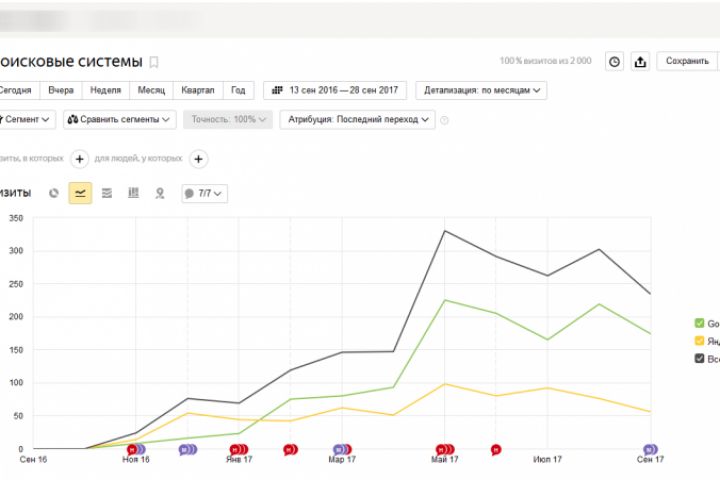This screenshot has height=480, width=720.
Task: Switch to pie chart view
Action: (x=54, y=193)
